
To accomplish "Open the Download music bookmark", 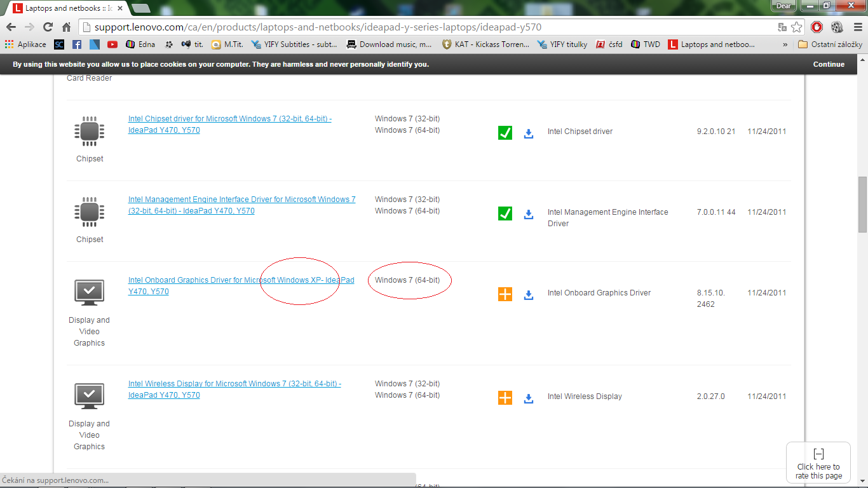I will tap(389, 44).
